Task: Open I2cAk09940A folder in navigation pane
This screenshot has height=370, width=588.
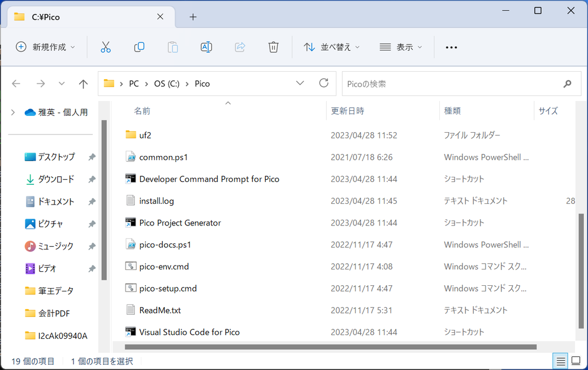Action: pos(56,336)
